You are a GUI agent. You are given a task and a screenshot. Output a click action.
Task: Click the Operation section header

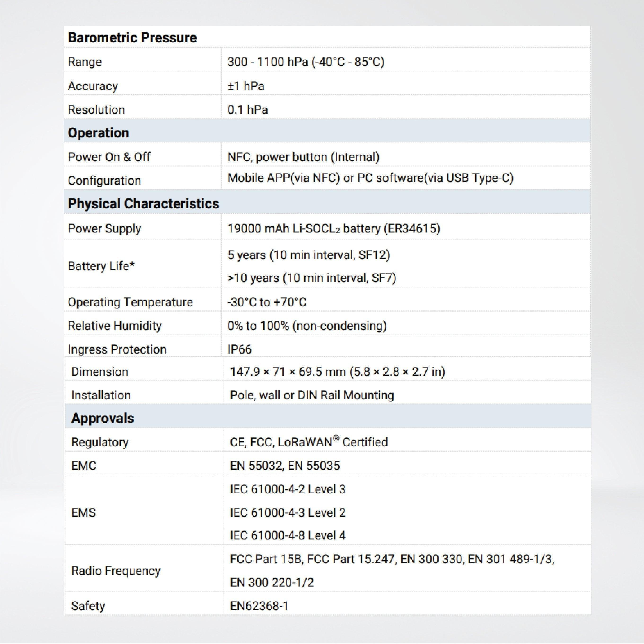pos(98,133)
